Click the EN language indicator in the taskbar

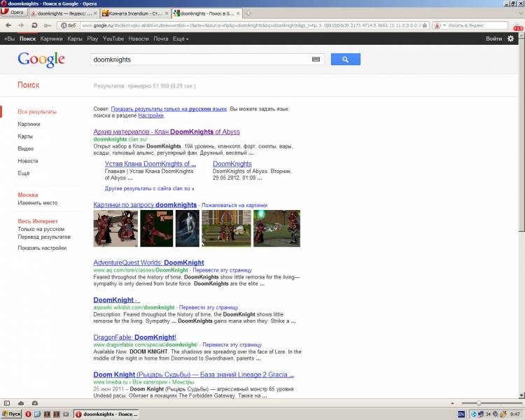[461, 414]
